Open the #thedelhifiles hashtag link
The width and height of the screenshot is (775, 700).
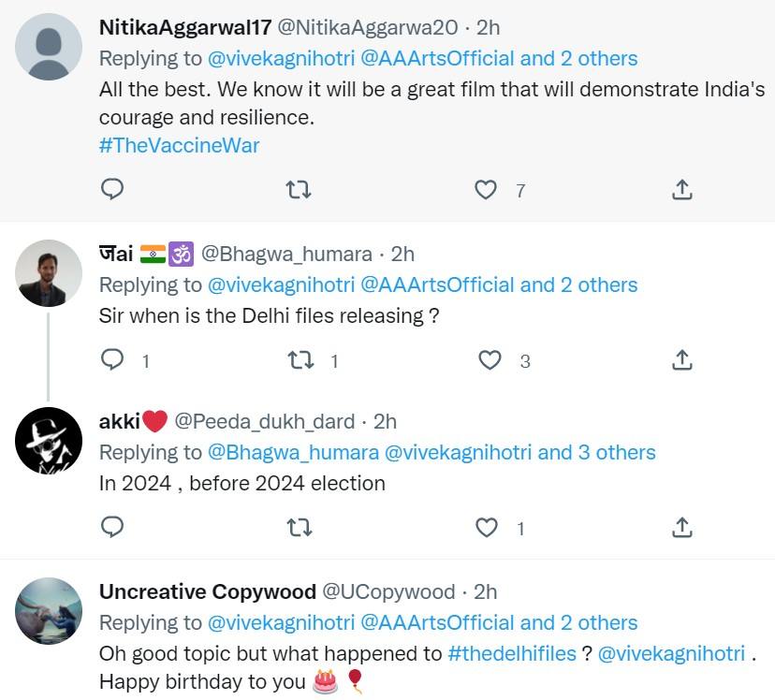pyautogui.click(x=512, y=653)
